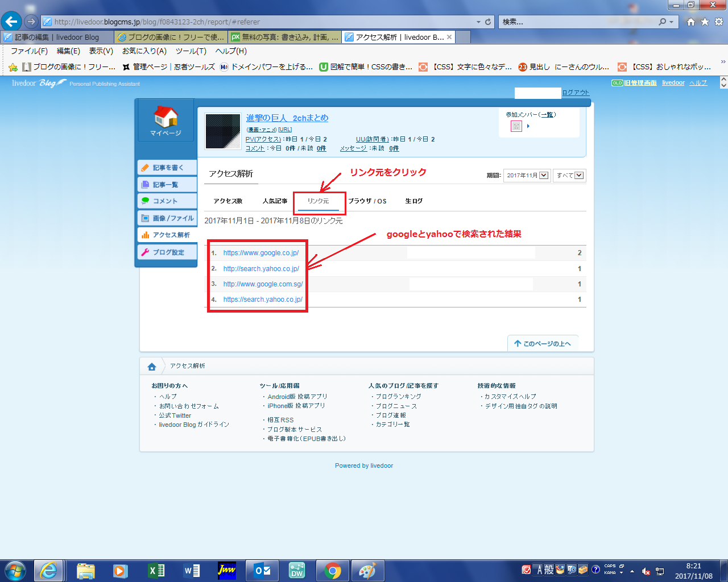Open the address bar history dropdown arrow
This screenshot has width=728, height=582.
pyautogui.click(x=478, y=22)
